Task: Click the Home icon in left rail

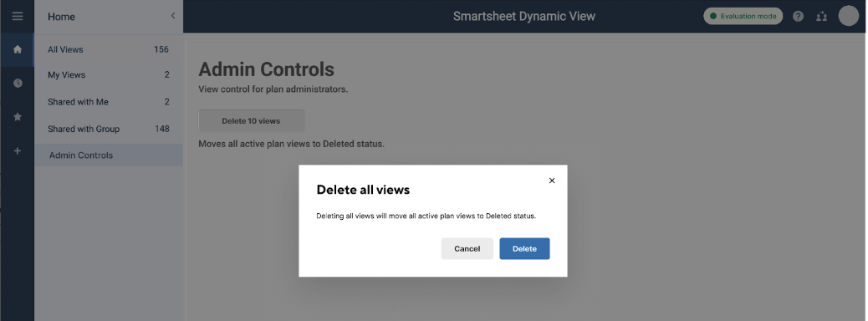Action: [18, 49]
